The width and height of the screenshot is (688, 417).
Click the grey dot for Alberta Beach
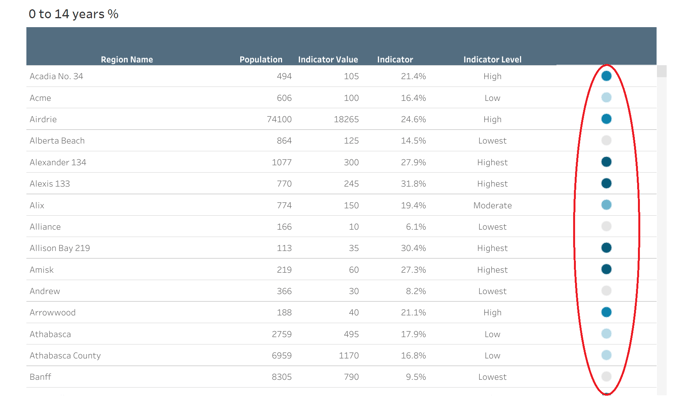click(606, 141)
